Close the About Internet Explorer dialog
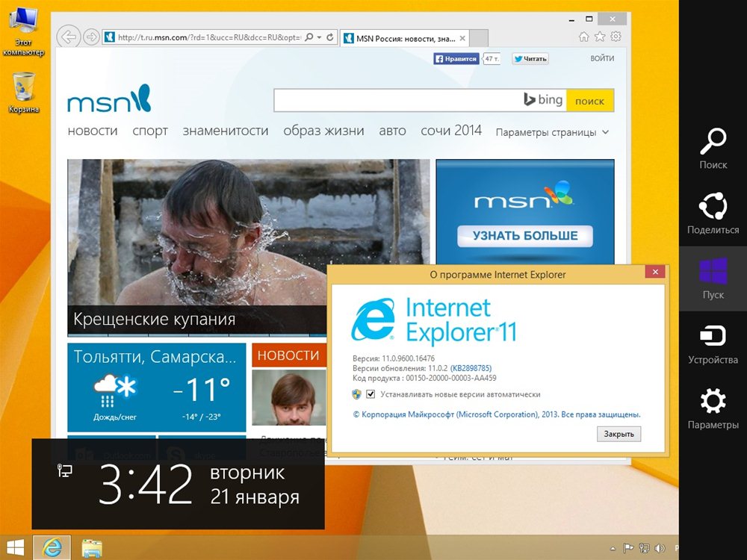This screenshot has height=560, width=747. tap(656, 272)
